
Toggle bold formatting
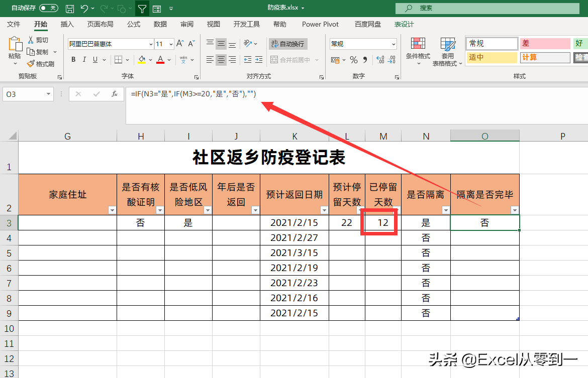pos(73,60)
